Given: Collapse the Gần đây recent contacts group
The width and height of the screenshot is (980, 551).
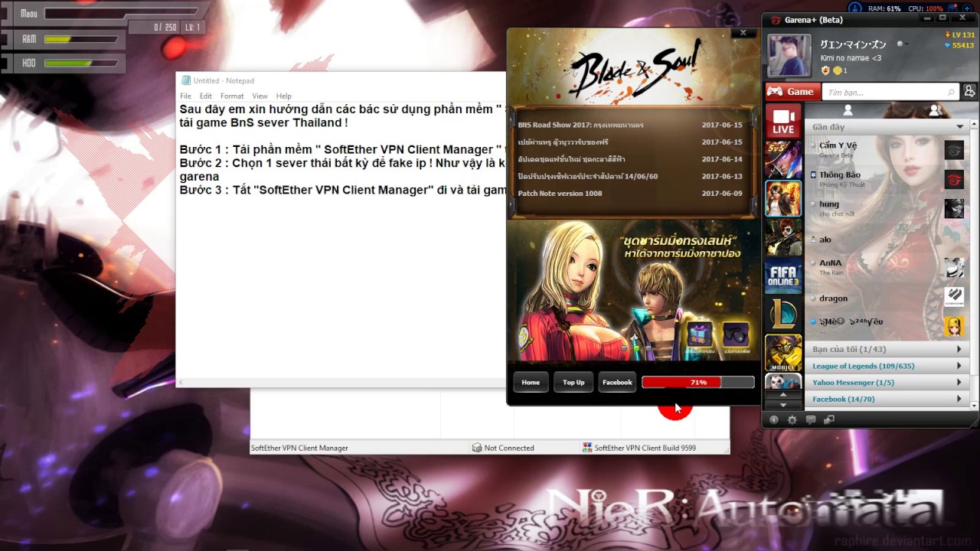Looking at the screenshot, I should click(x=886, y=126).
